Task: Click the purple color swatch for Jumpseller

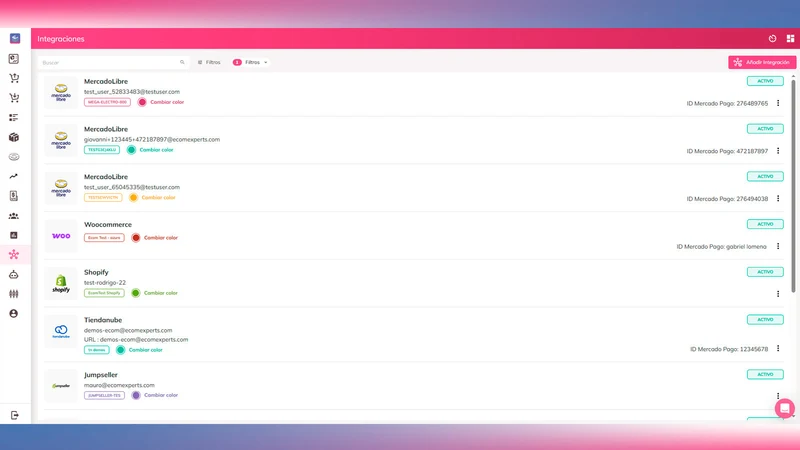Action: (136, 395)
